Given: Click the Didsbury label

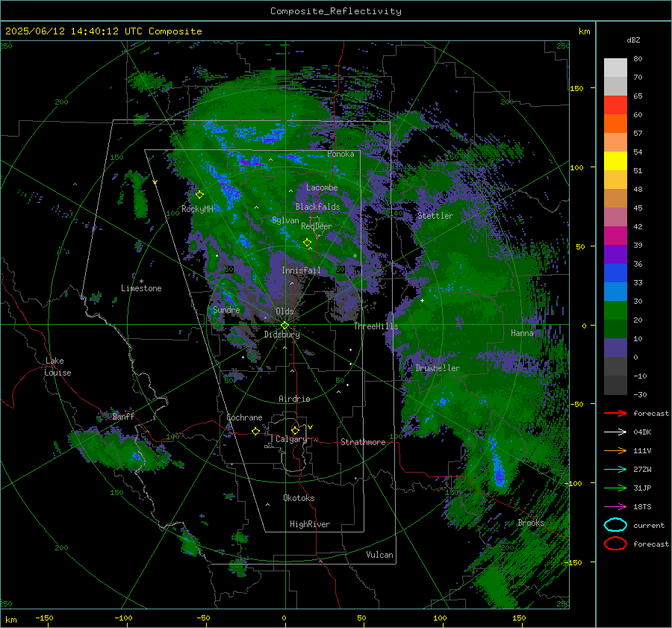Looking at the screenshot, I should 281,335.
